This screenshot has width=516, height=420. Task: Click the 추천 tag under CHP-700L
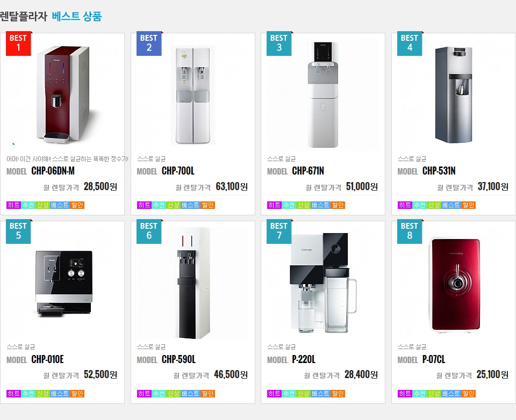pyautogui.click(x=159, y=205)
